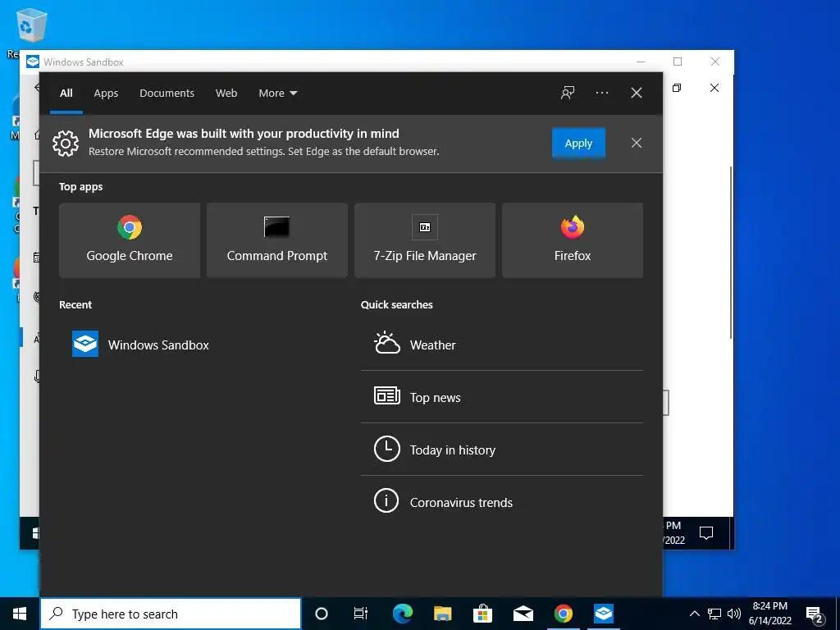Viewport: 840px width, 630px height.
Task: Click the Type here to search box
Action: pyautogui.click(x=171, y=614)
